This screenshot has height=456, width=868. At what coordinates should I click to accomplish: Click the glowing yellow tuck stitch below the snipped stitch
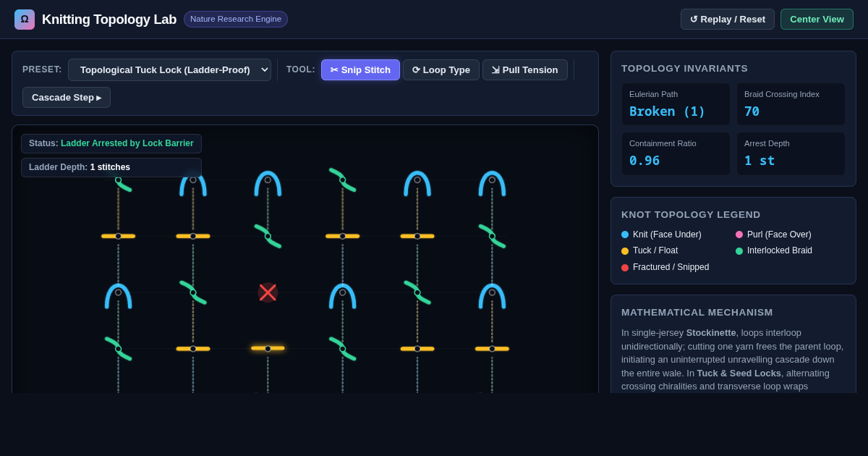(x=268, y=348)
